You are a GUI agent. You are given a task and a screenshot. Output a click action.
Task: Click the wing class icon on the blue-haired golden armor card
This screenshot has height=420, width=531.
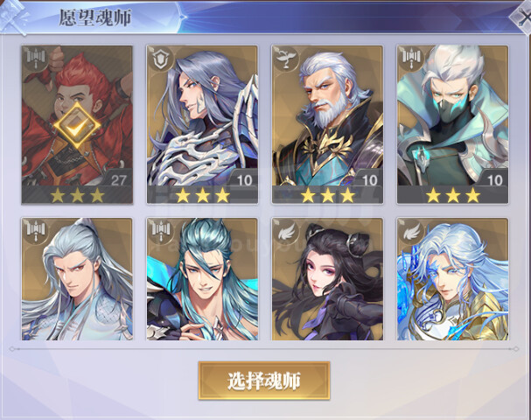click(410, 231)
